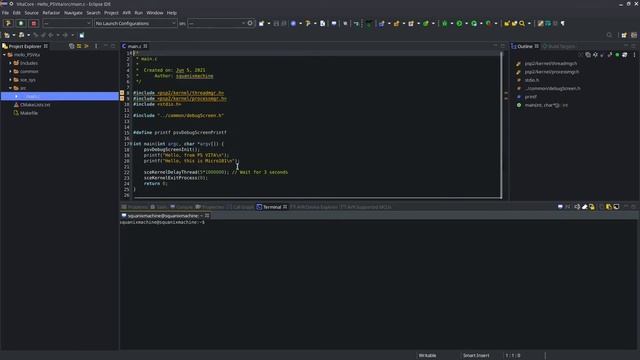Switch to the Console tab

pyautogui.click(x=181, y=207)
